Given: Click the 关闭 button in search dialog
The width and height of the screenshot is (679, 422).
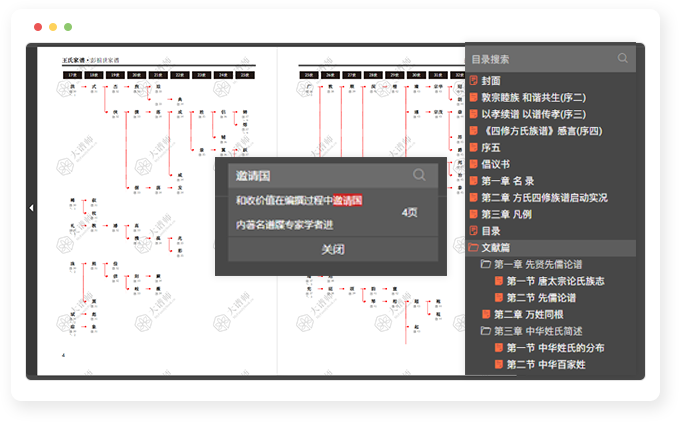Looking at the screenshot, I should tap(333, 249).
